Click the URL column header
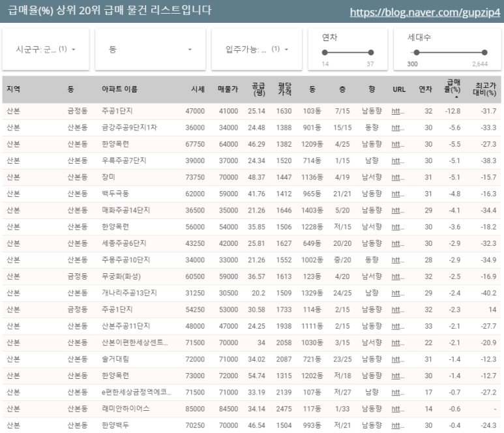Viewport: 504px width, 433px height. tap(399, 89)
